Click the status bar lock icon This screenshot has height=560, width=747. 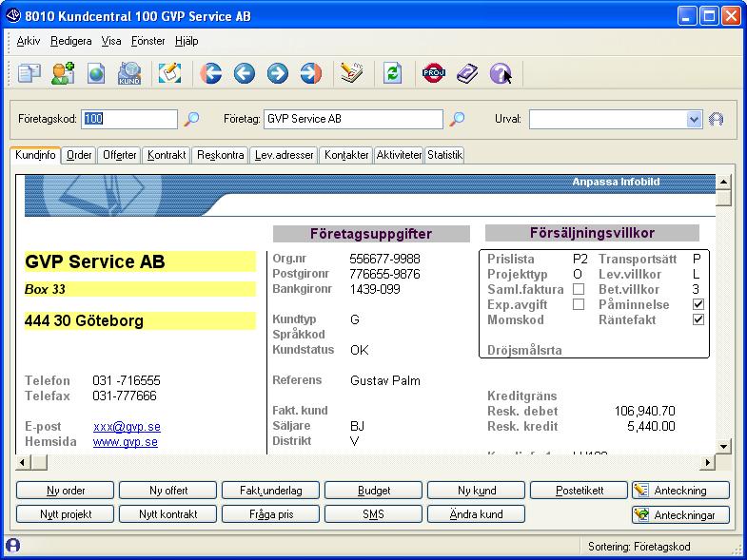(13, 546)
